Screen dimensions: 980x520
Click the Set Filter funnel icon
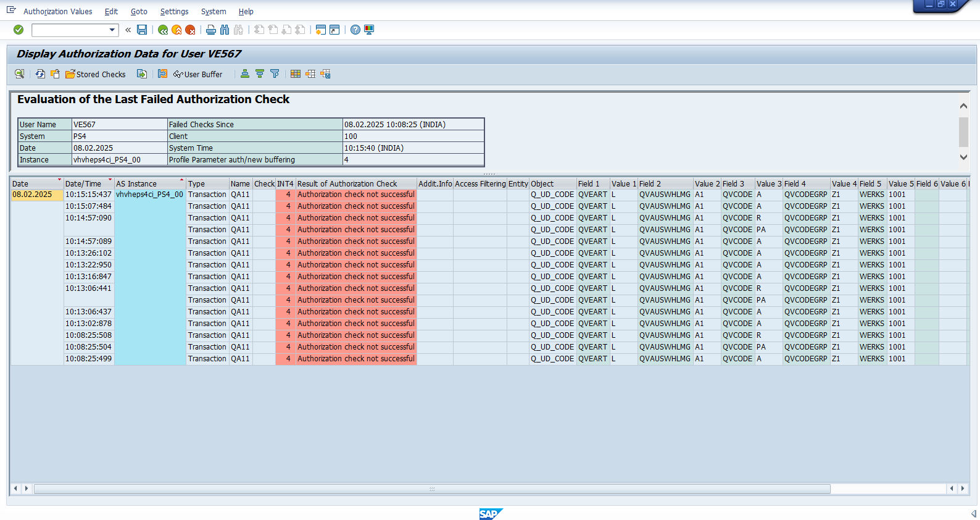[x=275, y=74]
